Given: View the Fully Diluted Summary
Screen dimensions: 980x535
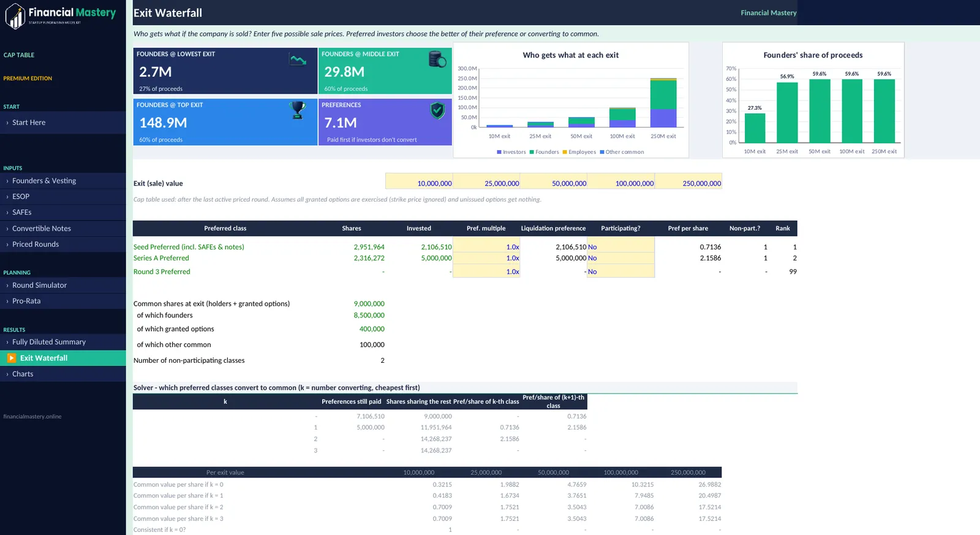Looking at the screenshot, I should click(63, 342).
